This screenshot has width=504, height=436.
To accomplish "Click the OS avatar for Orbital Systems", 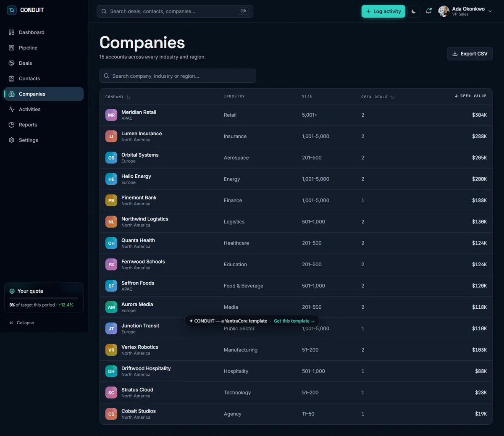I will point(111,158).
